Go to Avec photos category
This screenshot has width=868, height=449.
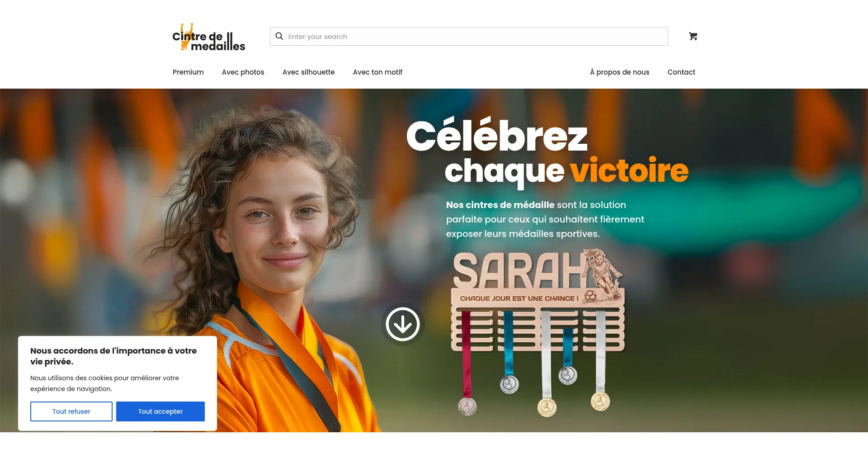[x=243, y=72]
